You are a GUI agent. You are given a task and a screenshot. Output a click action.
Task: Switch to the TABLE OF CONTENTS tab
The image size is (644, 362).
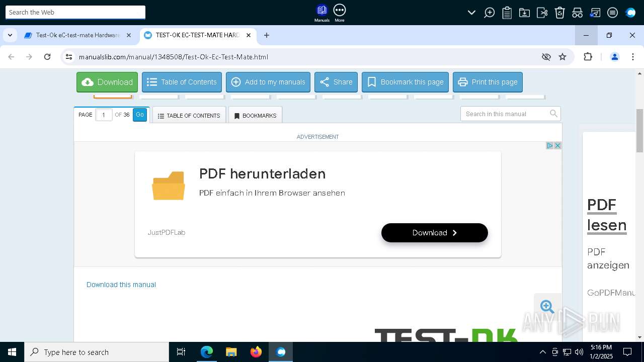coord(189,116)
